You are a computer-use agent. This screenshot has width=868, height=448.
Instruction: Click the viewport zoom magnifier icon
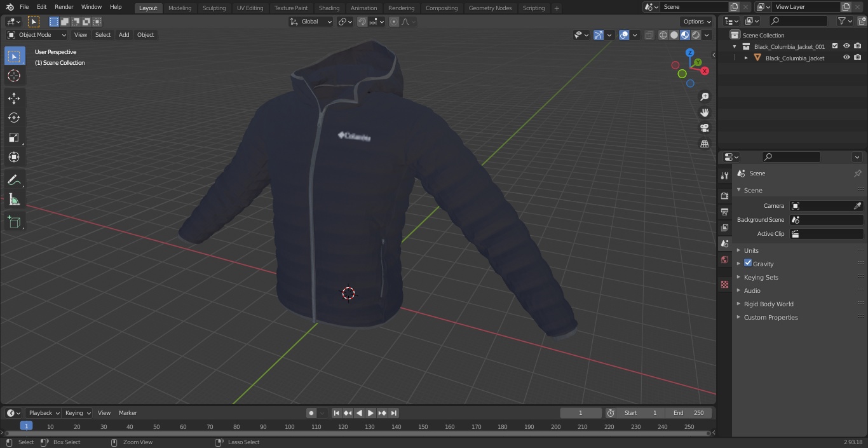pos(704,97)
